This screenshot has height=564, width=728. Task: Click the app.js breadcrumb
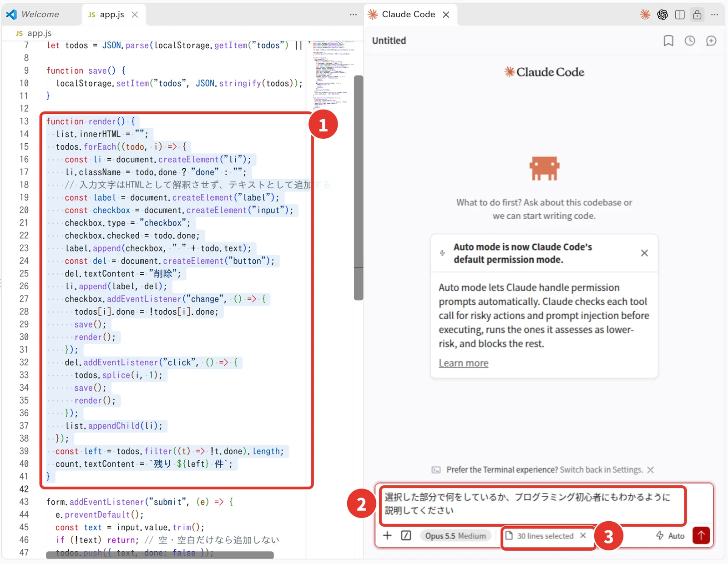(34, 33)
